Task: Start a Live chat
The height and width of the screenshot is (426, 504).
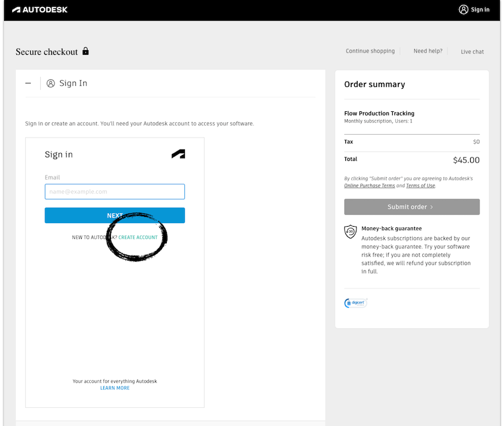Action: (x=472, y=52)
